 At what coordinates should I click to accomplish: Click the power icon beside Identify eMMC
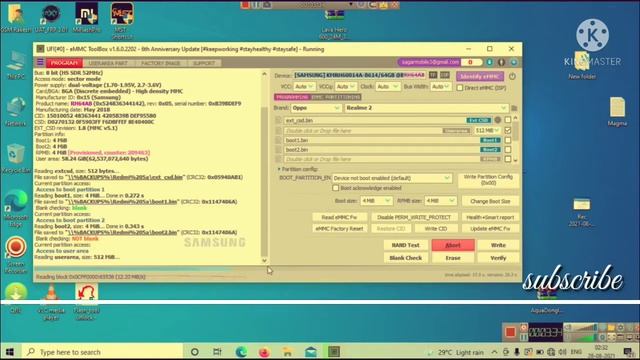[x=512, y=76]
